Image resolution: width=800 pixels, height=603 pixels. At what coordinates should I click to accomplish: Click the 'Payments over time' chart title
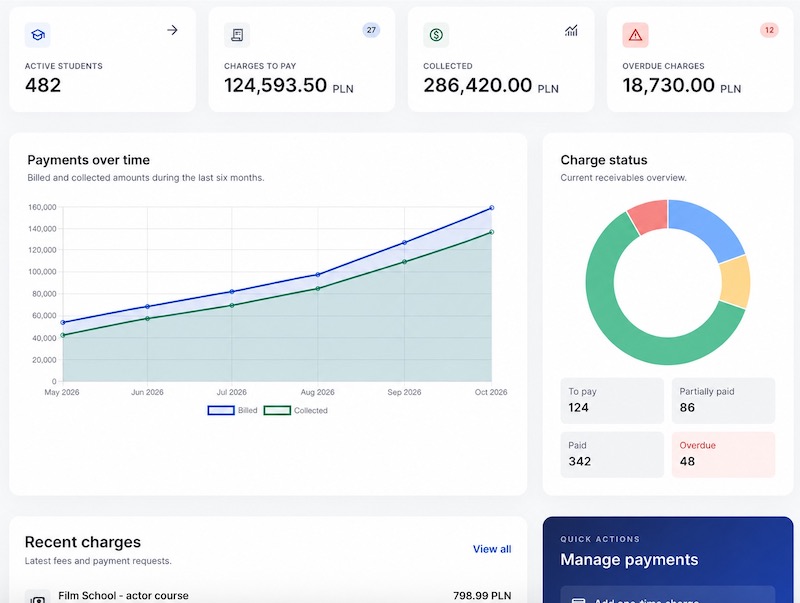point(89,160)
